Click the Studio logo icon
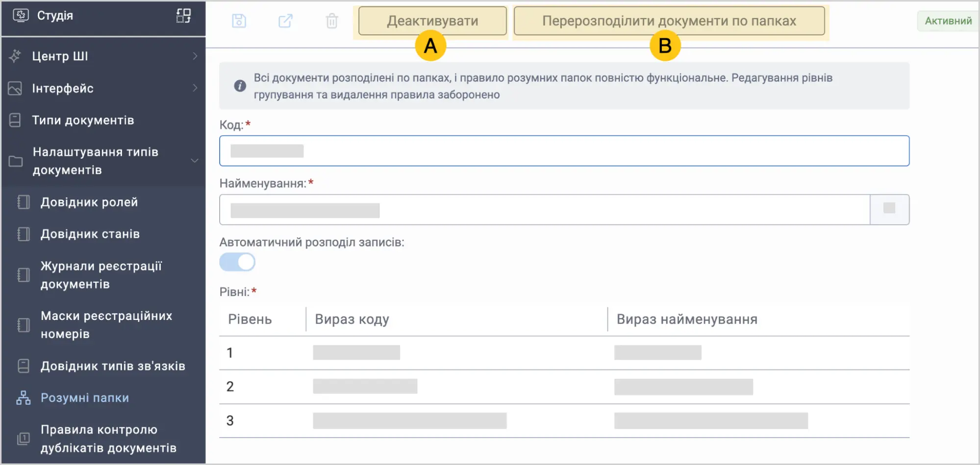Viewport: 980px width, 465px height. [21, 16]
